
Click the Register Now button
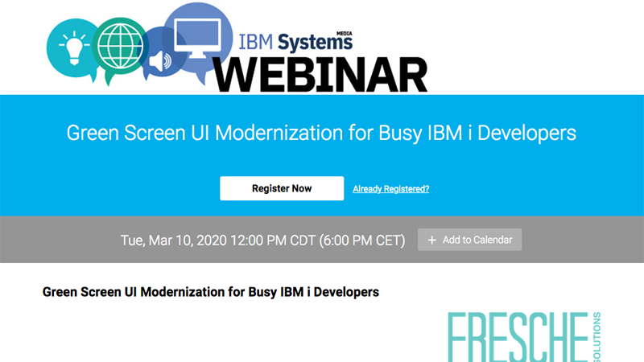click(282, 188)
